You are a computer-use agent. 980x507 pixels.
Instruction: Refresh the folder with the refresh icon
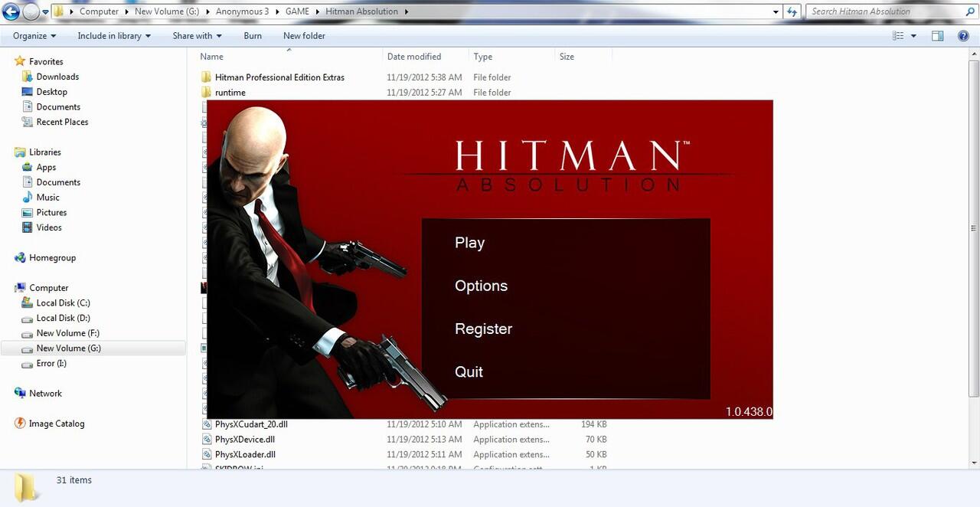coord(792,11)
